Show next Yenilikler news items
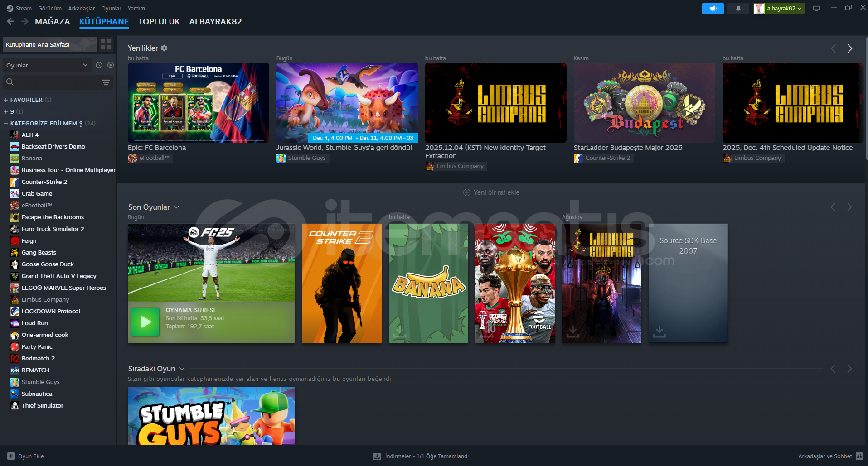Screen dimensions: 868x466 pyautogui.click(x=850, y=48)
